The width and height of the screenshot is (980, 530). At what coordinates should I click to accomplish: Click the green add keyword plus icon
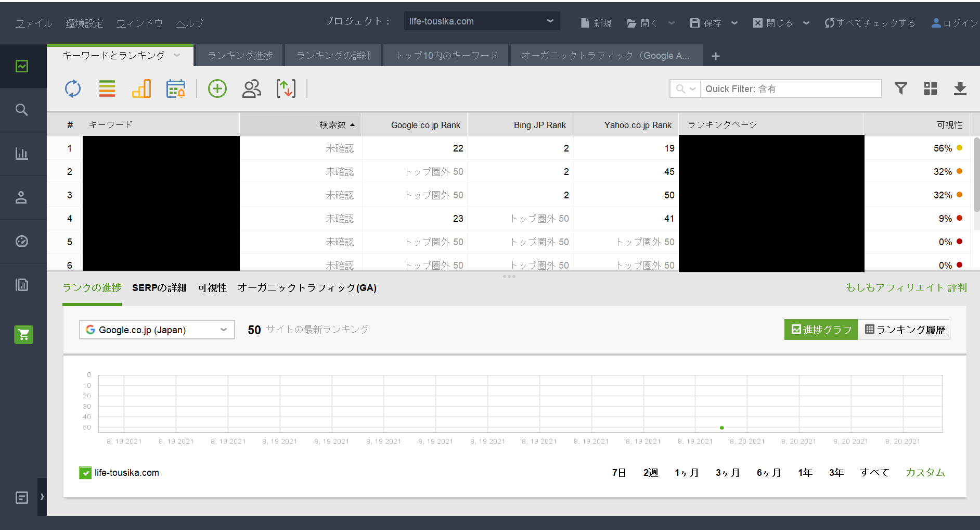217,89
